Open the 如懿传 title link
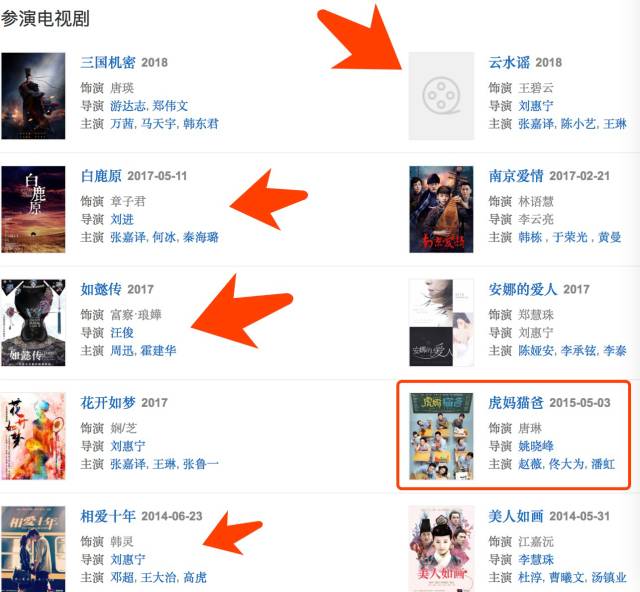Image resolution: width=640 pixels, height=592 pixels. point(101,289)
